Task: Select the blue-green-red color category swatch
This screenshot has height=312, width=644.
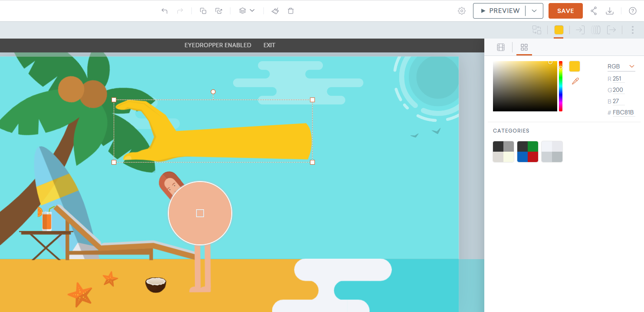Action: coord(528,152)
